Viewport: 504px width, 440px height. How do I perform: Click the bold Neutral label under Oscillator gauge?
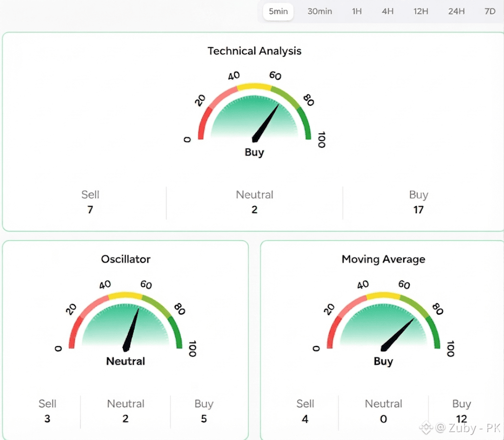point(126,361)
